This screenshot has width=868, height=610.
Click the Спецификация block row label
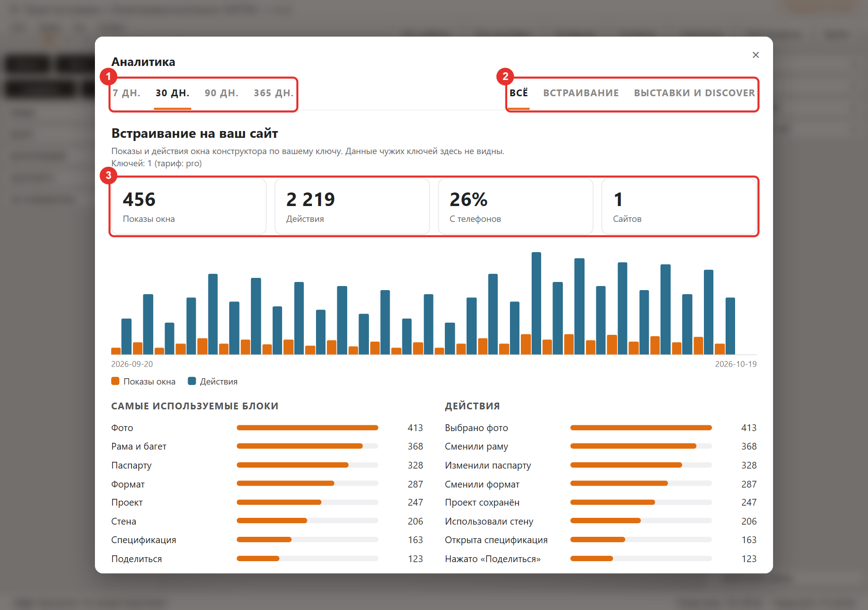click(x=144, y=540)
